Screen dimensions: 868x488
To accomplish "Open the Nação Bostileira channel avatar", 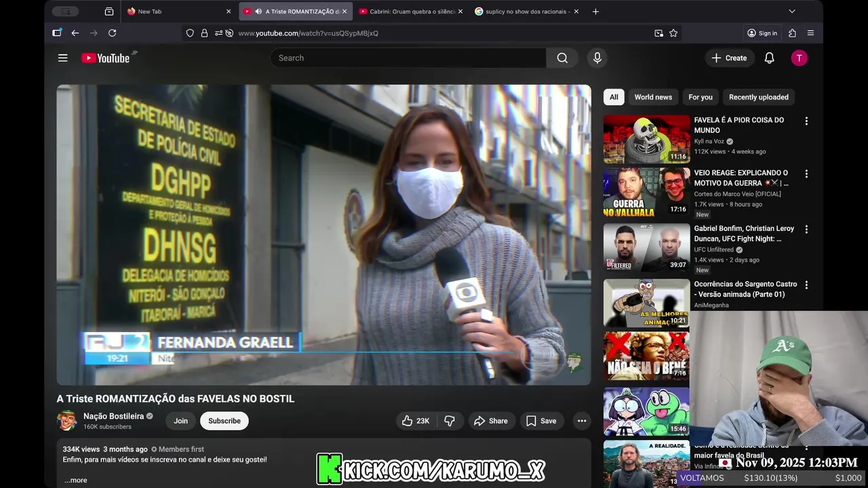I will tap(66, 421).
